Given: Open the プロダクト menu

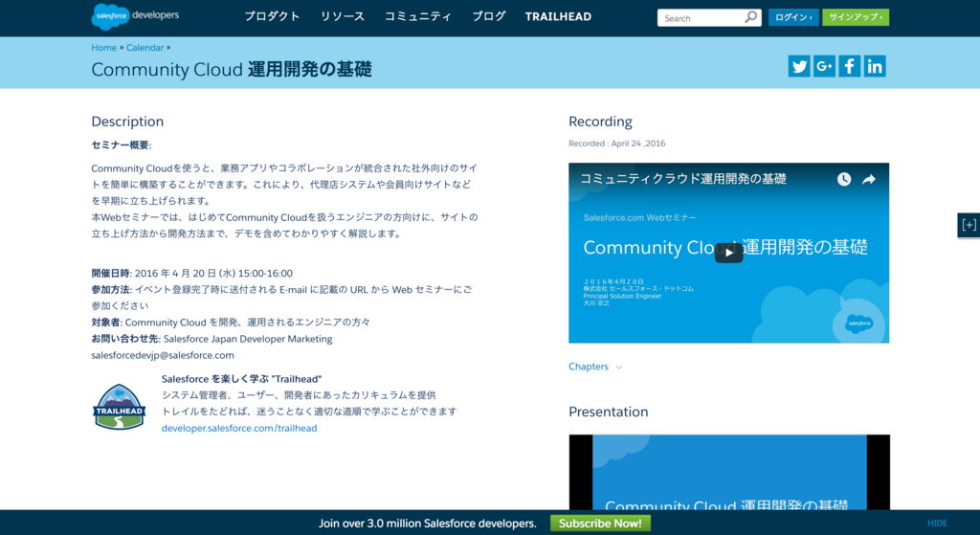Looking at the screenshot, I should click(x=272, y=17).
